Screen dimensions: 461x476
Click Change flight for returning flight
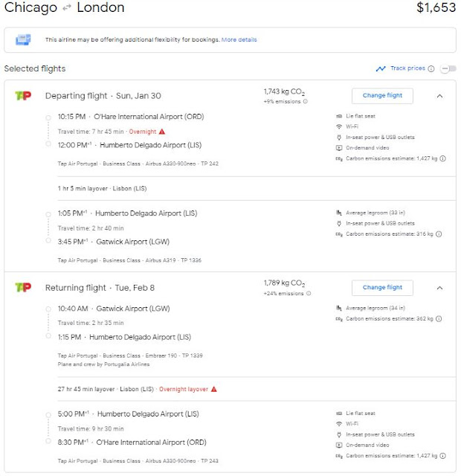pos(382,287)
